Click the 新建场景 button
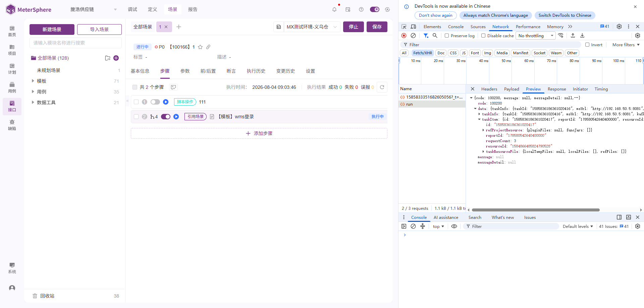 [52, 29]
